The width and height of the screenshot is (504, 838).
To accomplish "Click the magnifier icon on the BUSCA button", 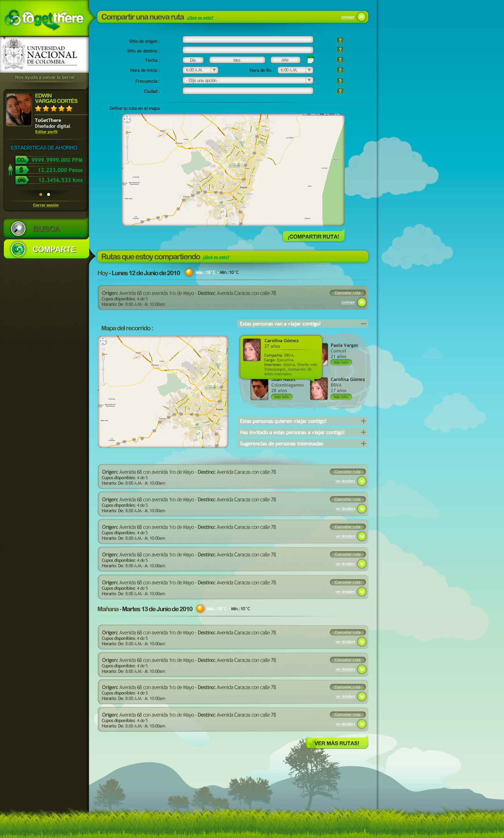I will point(18,229).
